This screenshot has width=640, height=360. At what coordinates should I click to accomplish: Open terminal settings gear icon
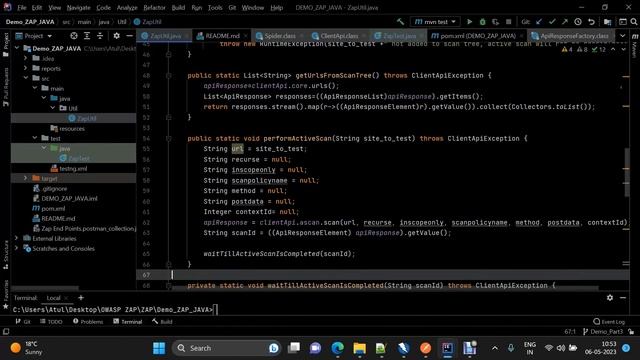pyautogui.click(x=610, y=298)
